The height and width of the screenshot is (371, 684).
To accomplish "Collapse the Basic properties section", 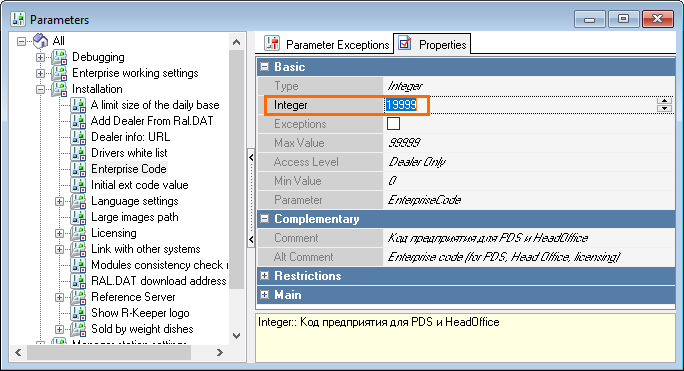I will 264,67.
